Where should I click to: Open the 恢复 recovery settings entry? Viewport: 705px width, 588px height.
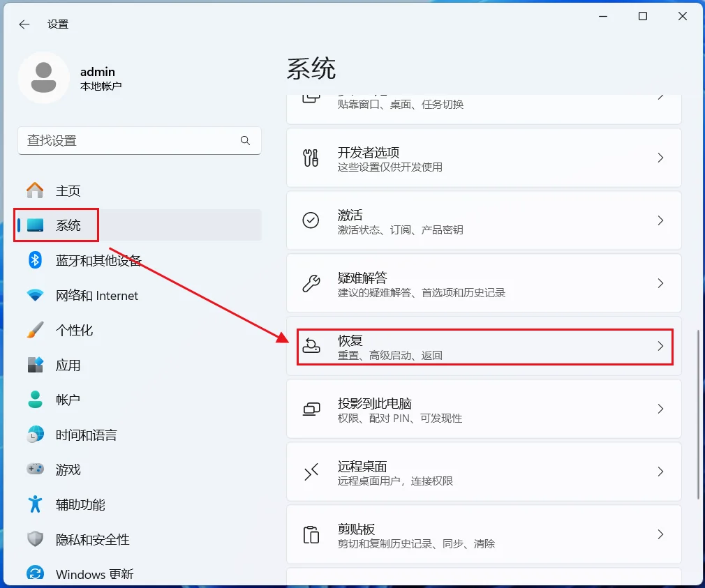pyautogui.click(x=483, y=346)
